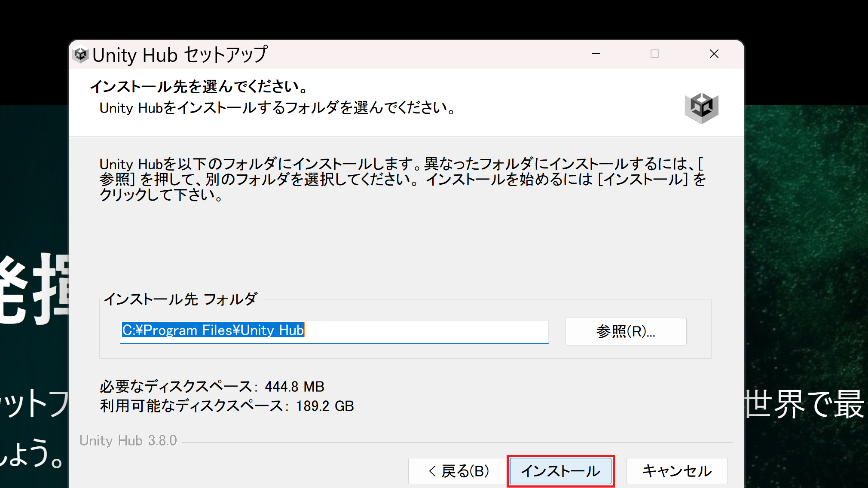
Task: Click the 参照(R)... browse button
Action: click(625, 331)
